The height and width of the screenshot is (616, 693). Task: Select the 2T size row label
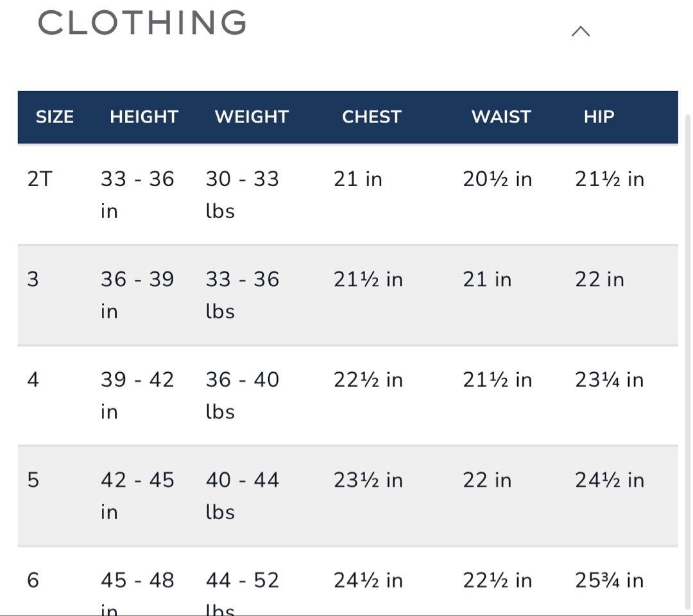38,179
